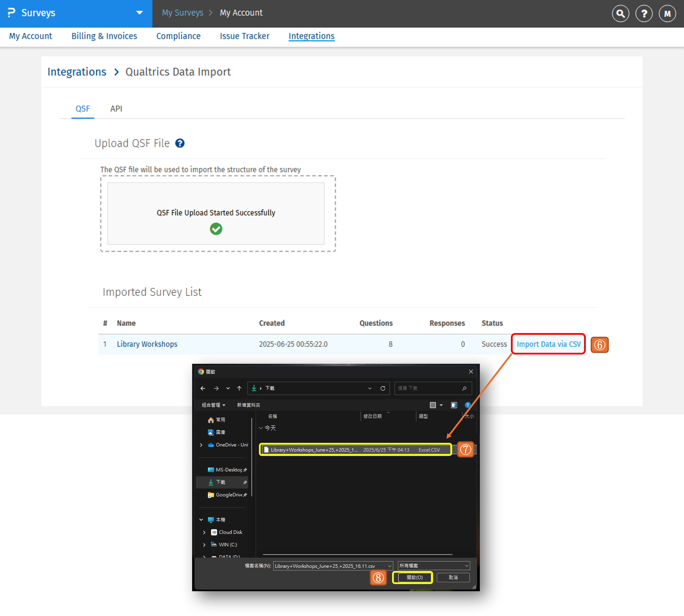The image size is (684, 616).
Task: Sort files by 類型 column header
Action: click(423, 416)
